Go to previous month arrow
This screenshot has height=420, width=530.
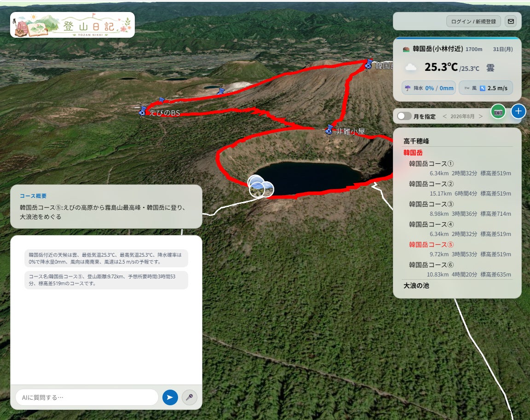(444, 116)
